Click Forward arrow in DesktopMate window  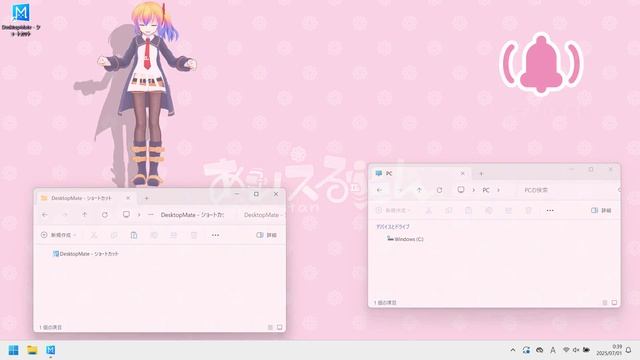(65, 215)
